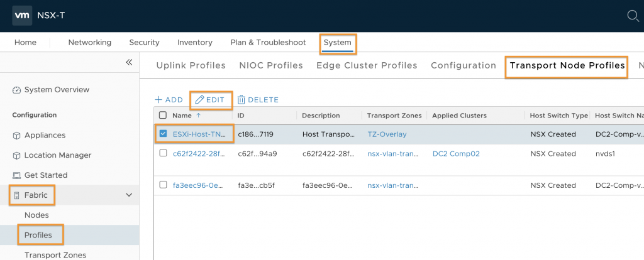Click the plus icon beside ADD
The image size is (644, 260).
[158, 100]
